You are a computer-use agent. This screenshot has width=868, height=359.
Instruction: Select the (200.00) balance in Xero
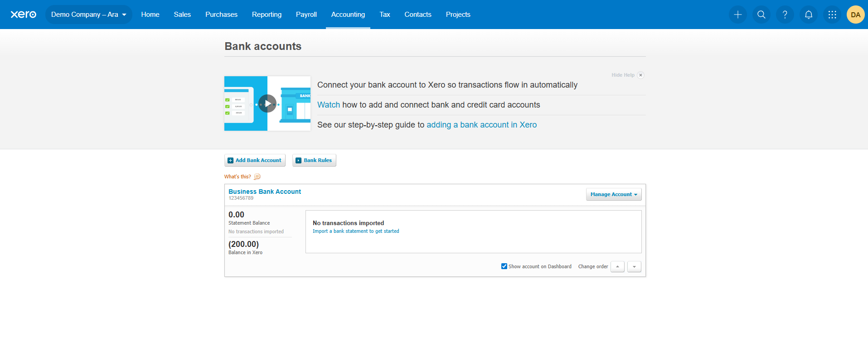[243, 244]
